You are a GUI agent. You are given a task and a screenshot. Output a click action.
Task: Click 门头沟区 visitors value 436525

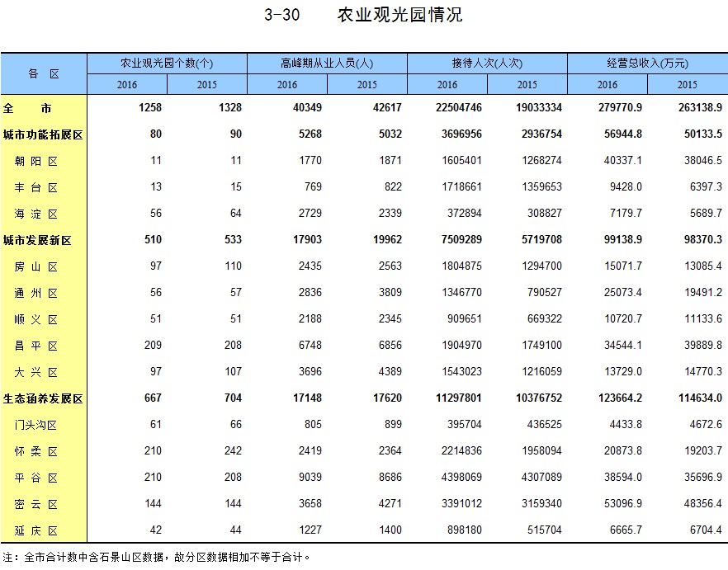545,425
